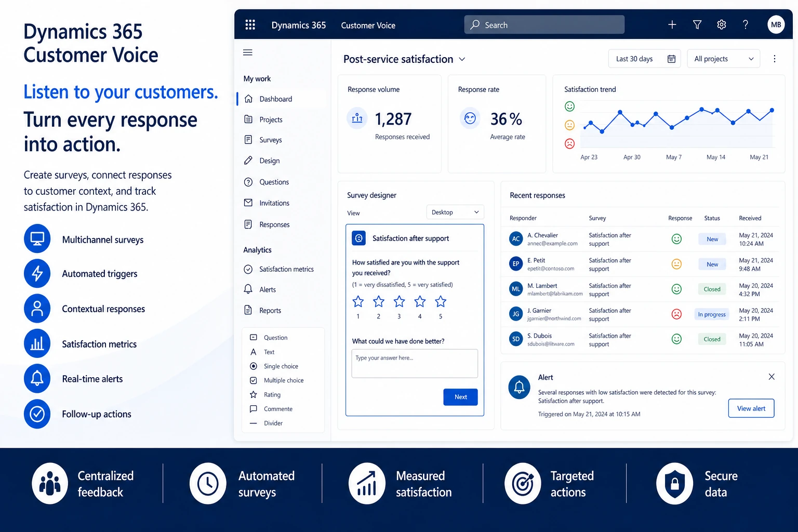
Task: Click the sad face icon in Satisfaction trend
Action: [x=570, y=143]
